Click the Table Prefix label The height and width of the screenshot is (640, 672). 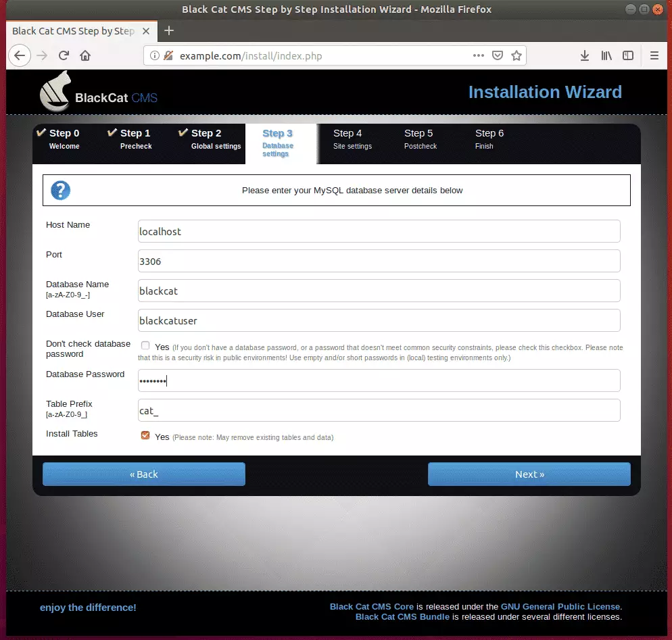tap(69, 404)
